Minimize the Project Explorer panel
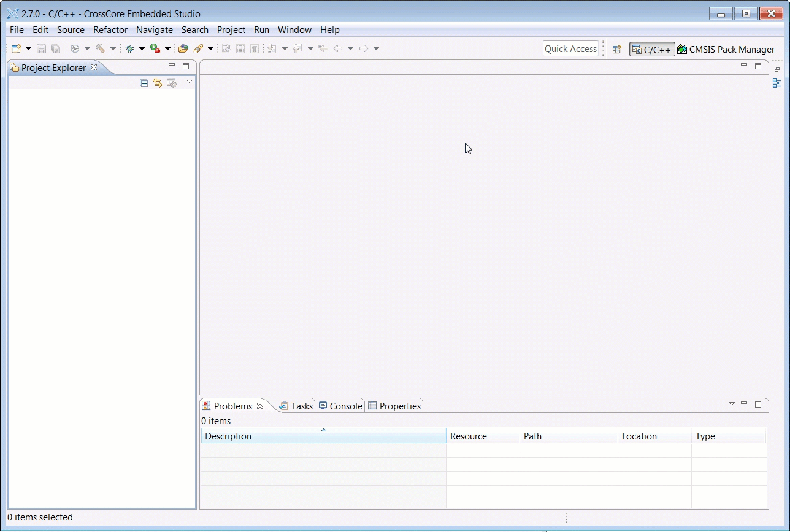Screen dimensions: 790x532 172,65
